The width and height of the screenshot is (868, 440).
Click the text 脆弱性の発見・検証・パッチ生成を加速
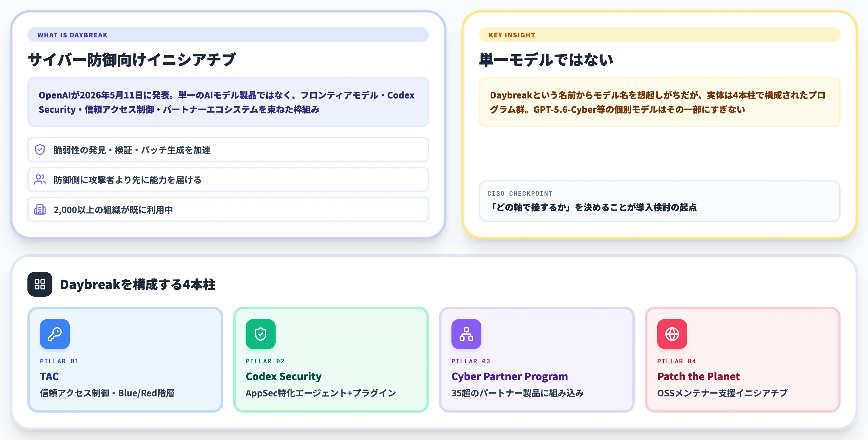point(132,150)
